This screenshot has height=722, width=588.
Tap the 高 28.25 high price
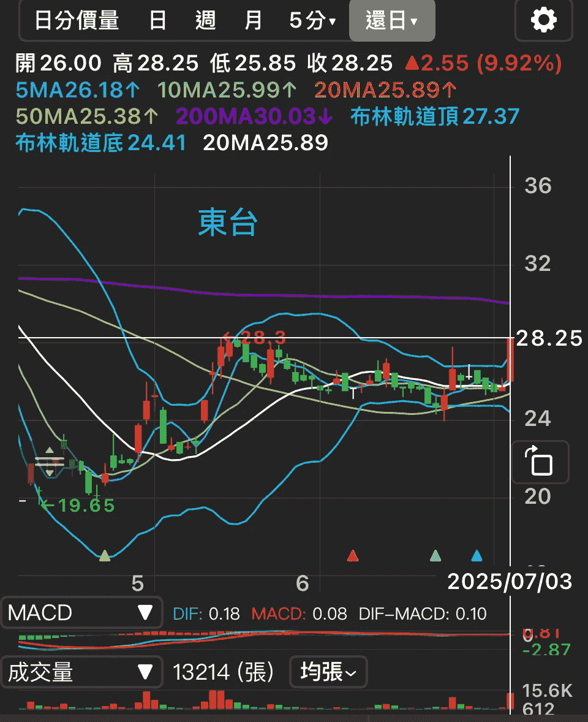click(156, 63)
